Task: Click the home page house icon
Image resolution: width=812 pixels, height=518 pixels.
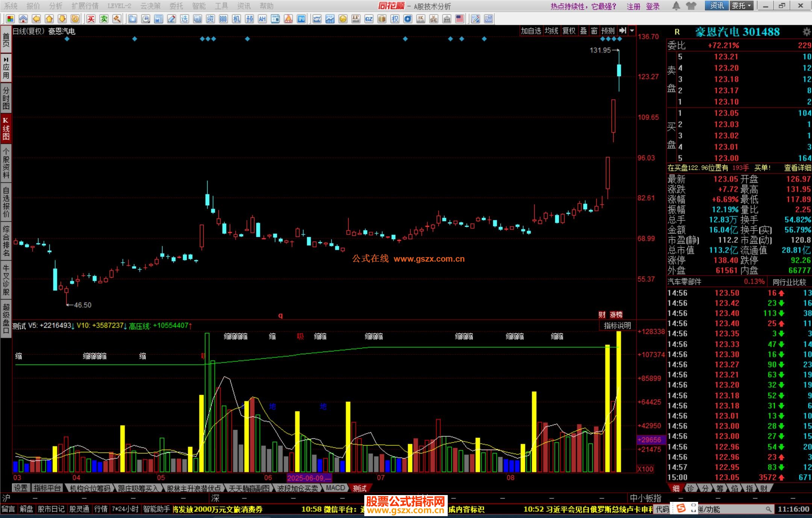Action: (23, 19)
